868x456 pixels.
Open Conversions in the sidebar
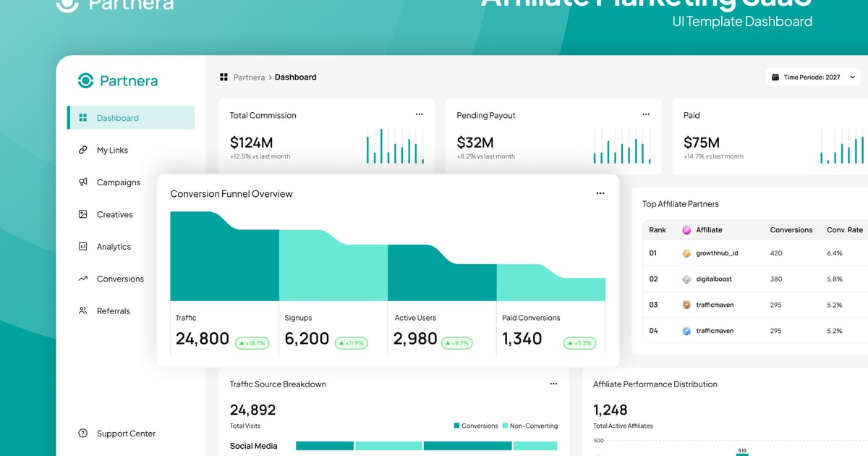click(x=120, y=279)
